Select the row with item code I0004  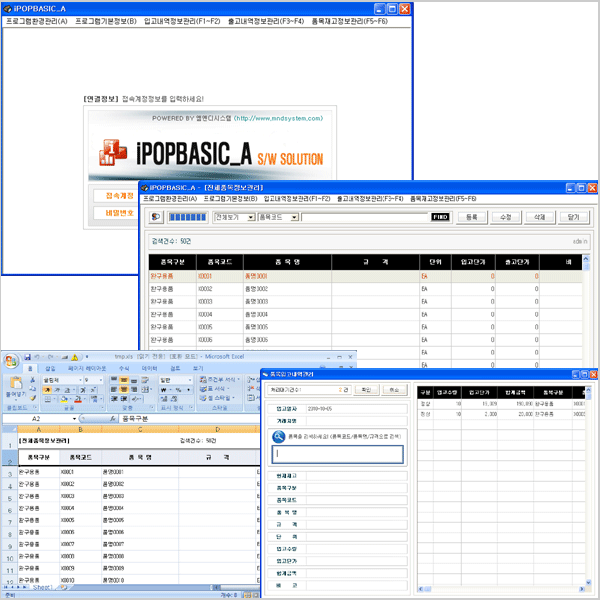(365, 314)
